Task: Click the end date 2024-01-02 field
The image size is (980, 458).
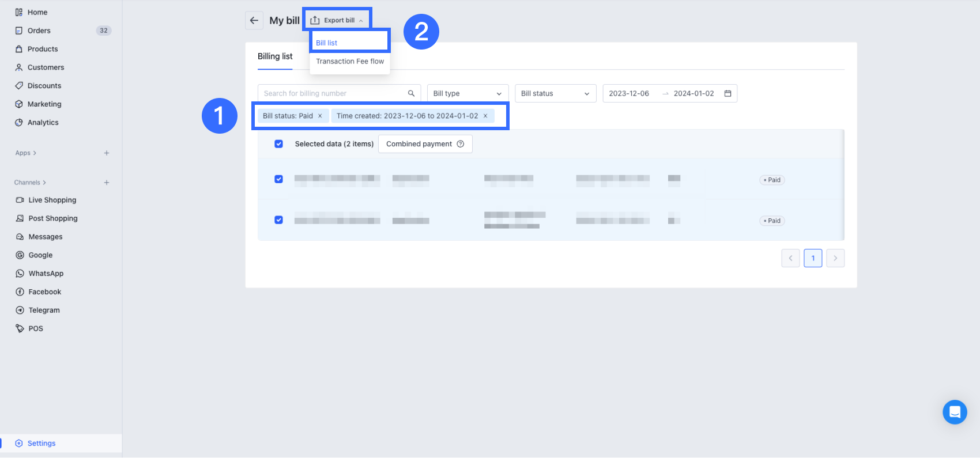Action: (x=694, y=93)
